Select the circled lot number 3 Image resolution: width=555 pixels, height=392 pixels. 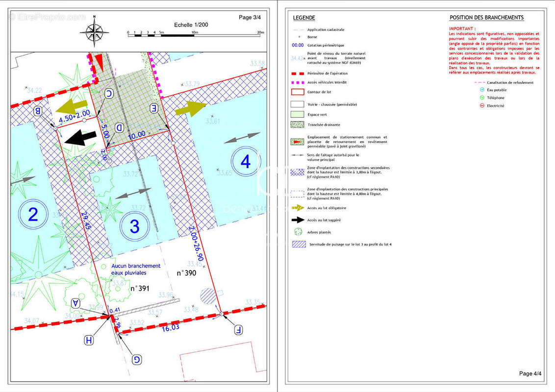tap(134, 226)
